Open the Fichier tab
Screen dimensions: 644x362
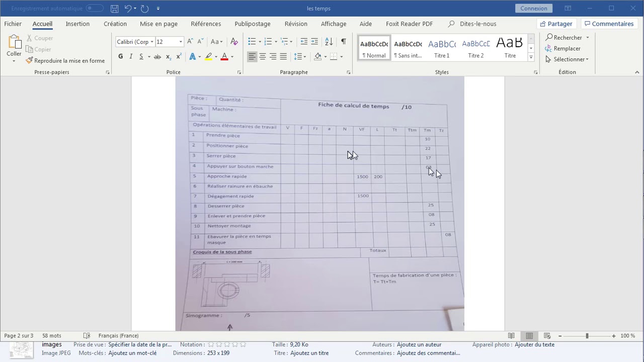13,24
